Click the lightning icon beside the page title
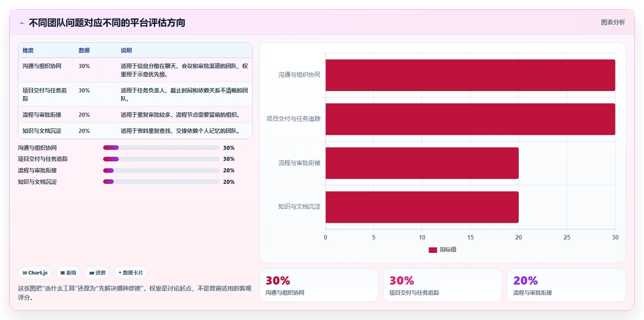The image size is (644, 320). coord(22,23)
